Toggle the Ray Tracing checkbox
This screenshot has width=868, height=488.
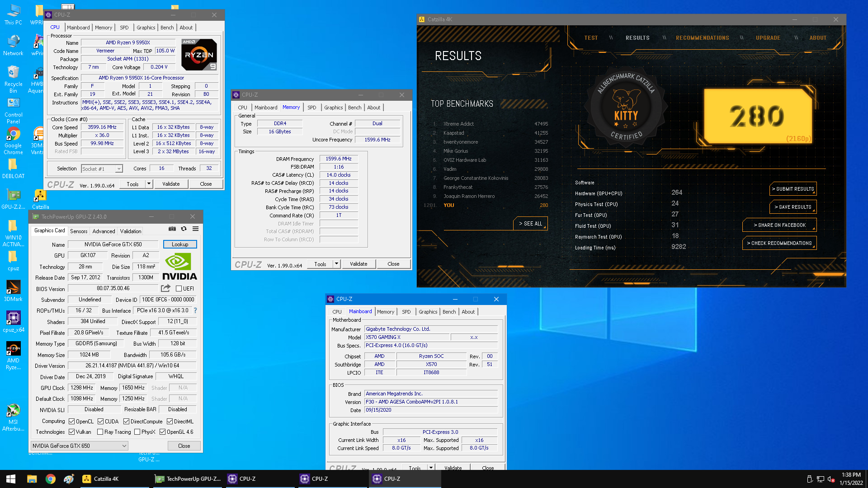click(100, 432)
